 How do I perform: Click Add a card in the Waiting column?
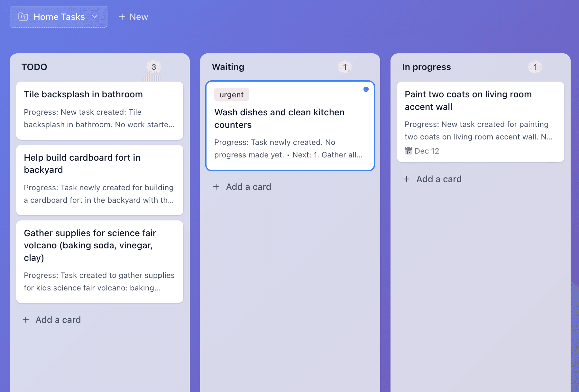click(x=242, y=187)
